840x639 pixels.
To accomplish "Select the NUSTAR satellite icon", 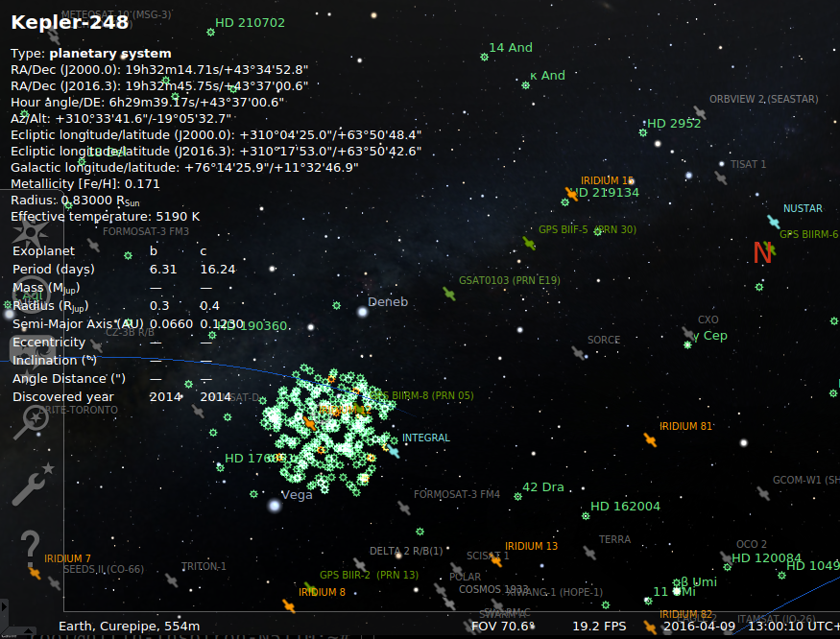I will 774,222.
